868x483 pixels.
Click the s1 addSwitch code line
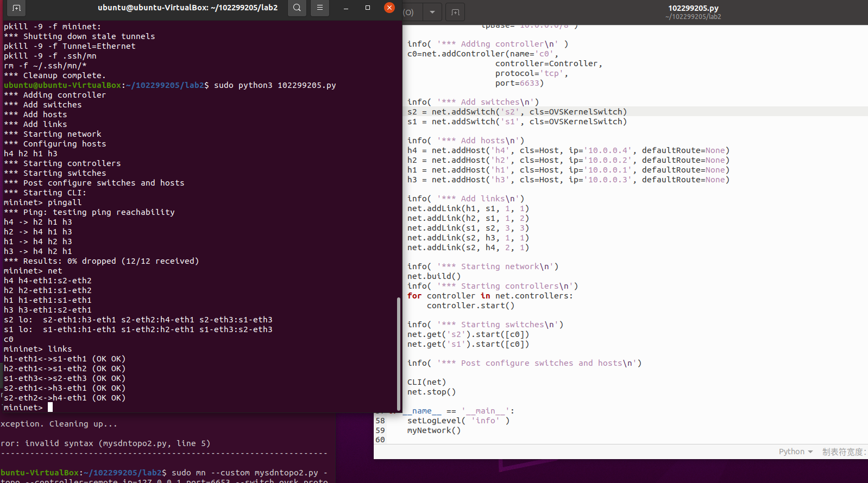[517, 122]
